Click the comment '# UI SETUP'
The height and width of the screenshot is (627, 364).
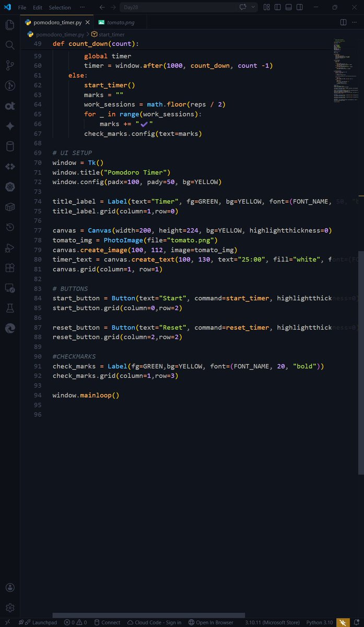point(72,153)
